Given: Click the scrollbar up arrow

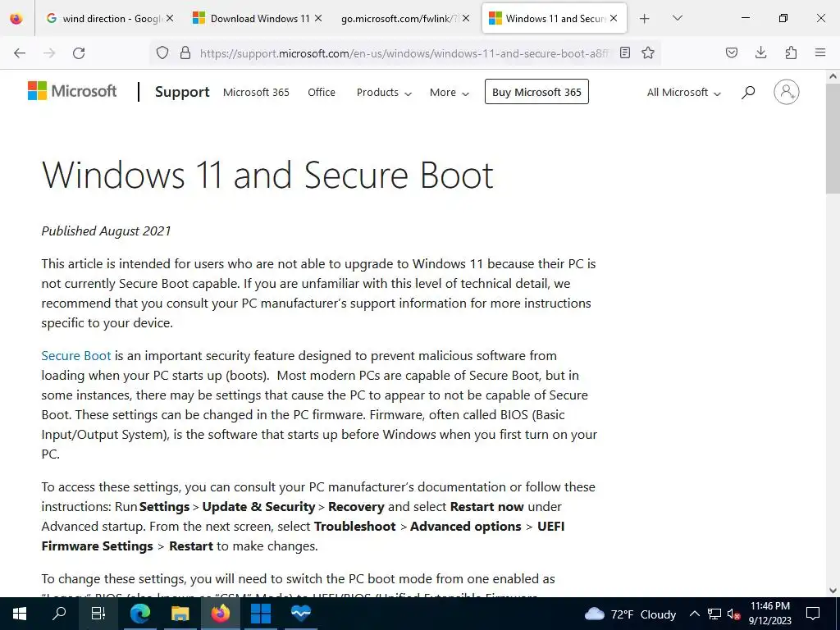Looking at the screenshot, I should point(833,76).
